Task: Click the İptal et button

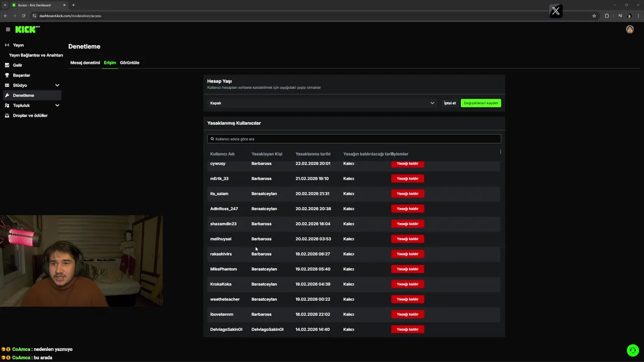Action: (x=450, y=103)
